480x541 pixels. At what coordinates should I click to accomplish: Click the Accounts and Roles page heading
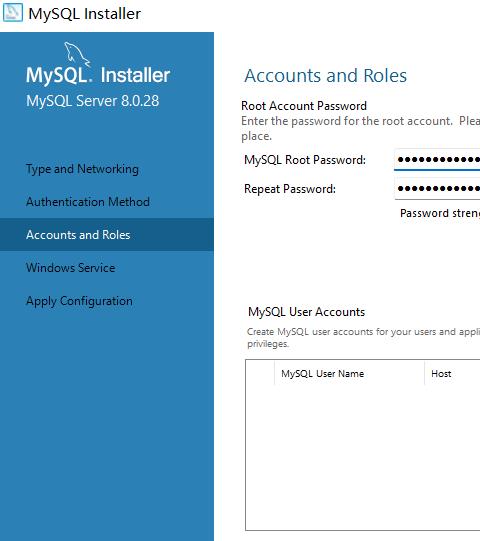point(326,76)
